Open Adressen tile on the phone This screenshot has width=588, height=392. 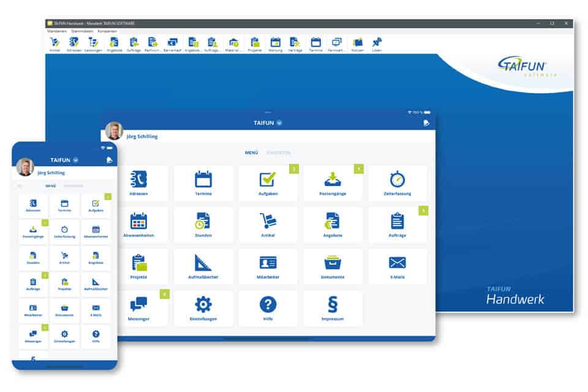pos(33,206)
